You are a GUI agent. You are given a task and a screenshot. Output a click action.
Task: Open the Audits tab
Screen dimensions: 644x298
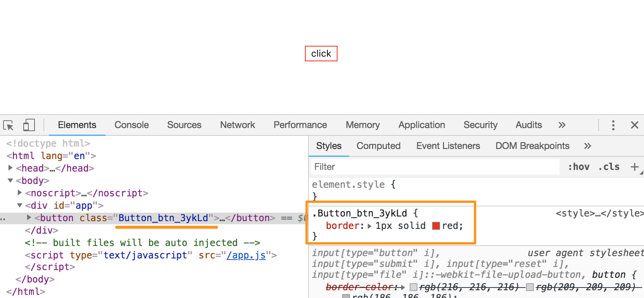coord(529,125)
